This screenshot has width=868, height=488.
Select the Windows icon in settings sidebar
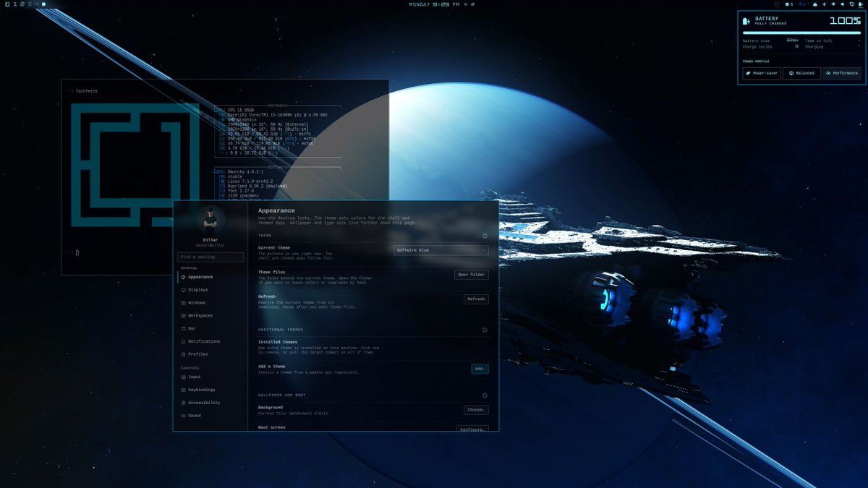183,303
